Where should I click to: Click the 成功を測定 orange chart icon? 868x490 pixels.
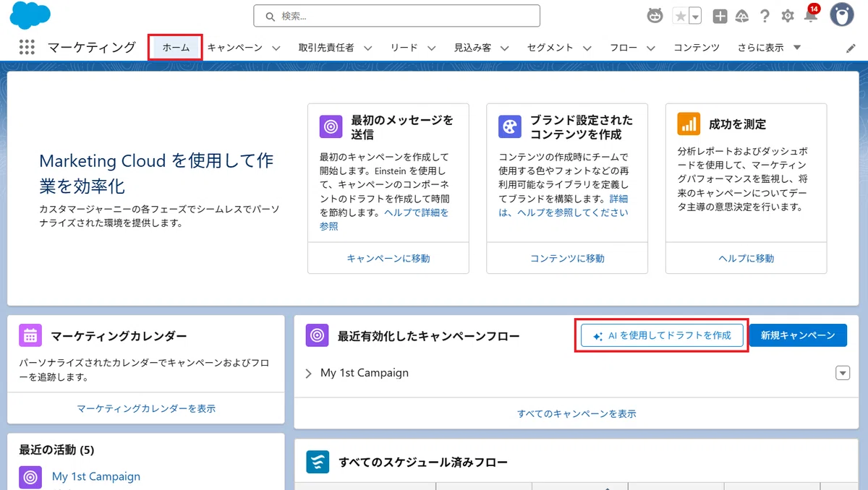689,124
